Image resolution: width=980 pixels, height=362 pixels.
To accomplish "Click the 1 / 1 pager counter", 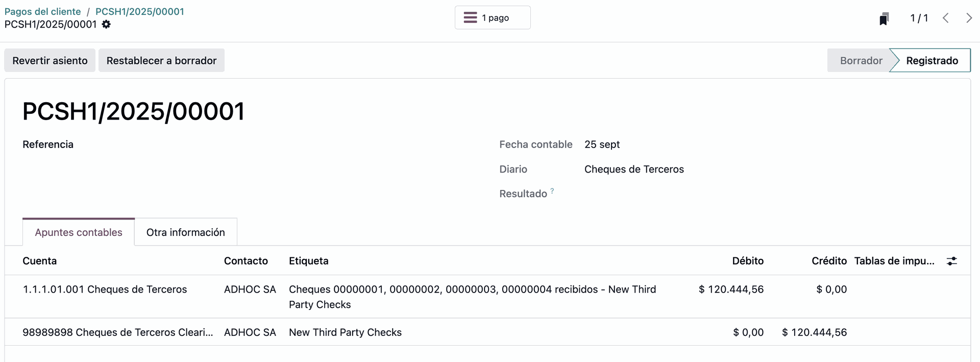I will (x=919, y=18).
